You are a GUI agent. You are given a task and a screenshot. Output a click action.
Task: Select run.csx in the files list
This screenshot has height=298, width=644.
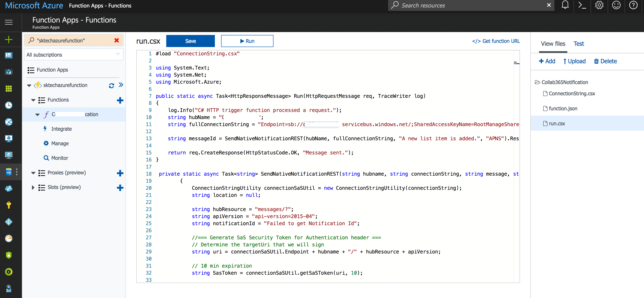pyautogui.click(x=587, y=123)
